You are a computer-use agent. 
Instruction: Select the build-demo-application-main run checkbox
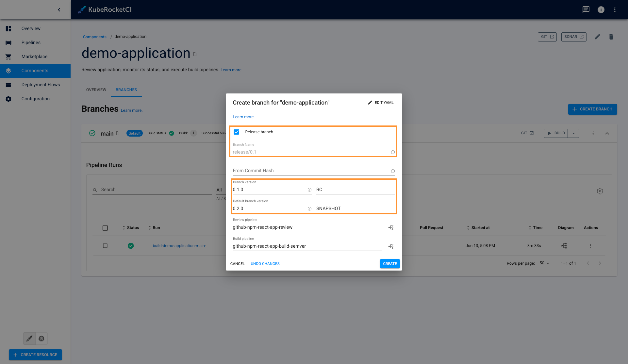coord(105,246)
